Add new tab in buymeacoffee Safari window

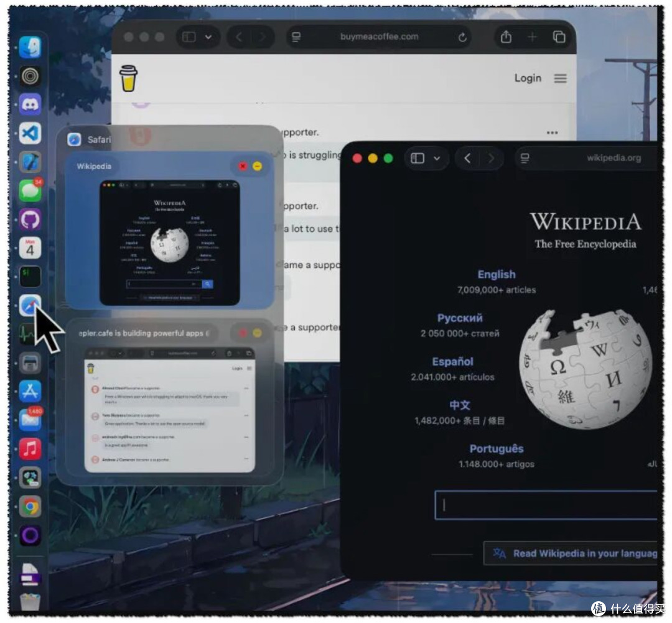[532, 37]
